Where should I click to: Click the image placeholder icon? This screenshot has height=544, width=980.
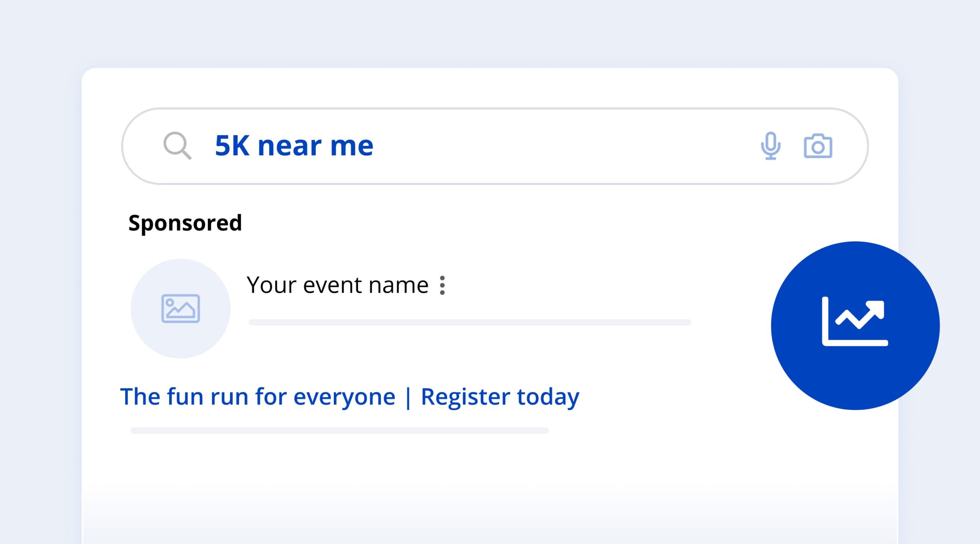[x=180, y=308]
